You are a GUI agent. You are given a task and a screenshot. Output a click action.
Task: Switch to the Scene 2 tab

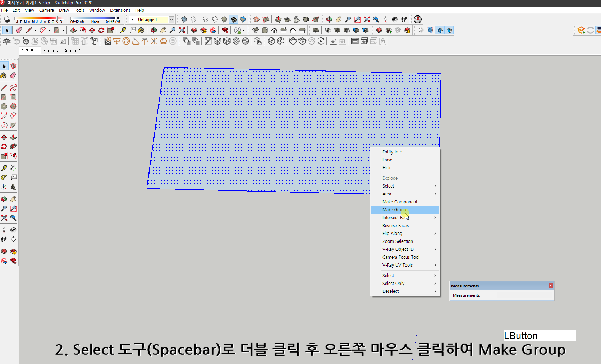(71, 50)
